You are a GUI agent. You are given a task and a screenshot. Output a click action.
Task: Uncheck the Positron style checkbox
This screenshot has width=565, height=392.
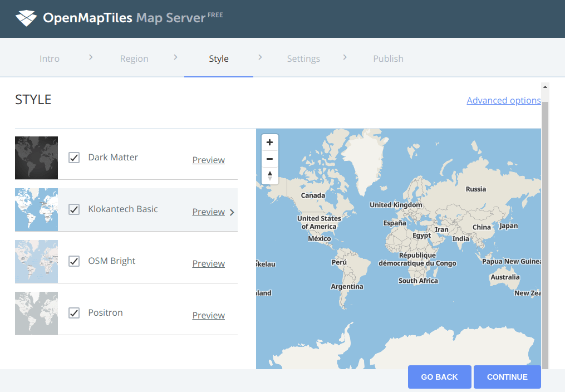[74, 313]
